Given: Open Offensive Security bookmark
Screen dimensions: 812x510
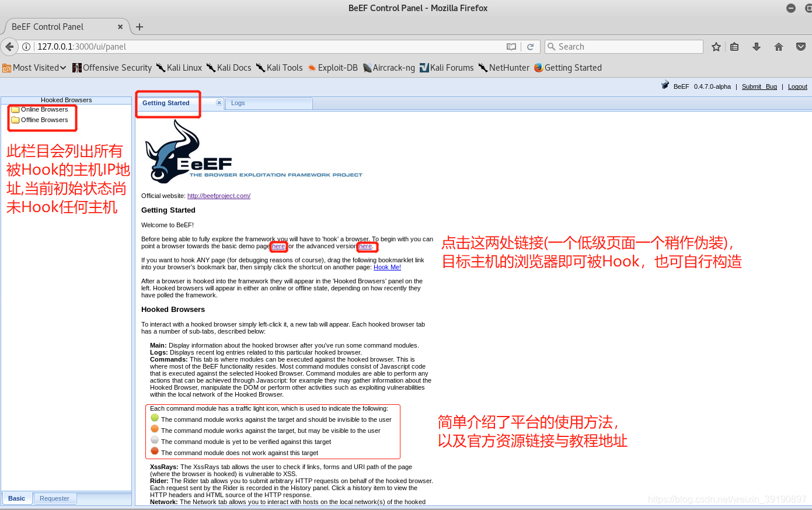Looking at the screenshot, I should pyautogui.click(x=112, y=68).
